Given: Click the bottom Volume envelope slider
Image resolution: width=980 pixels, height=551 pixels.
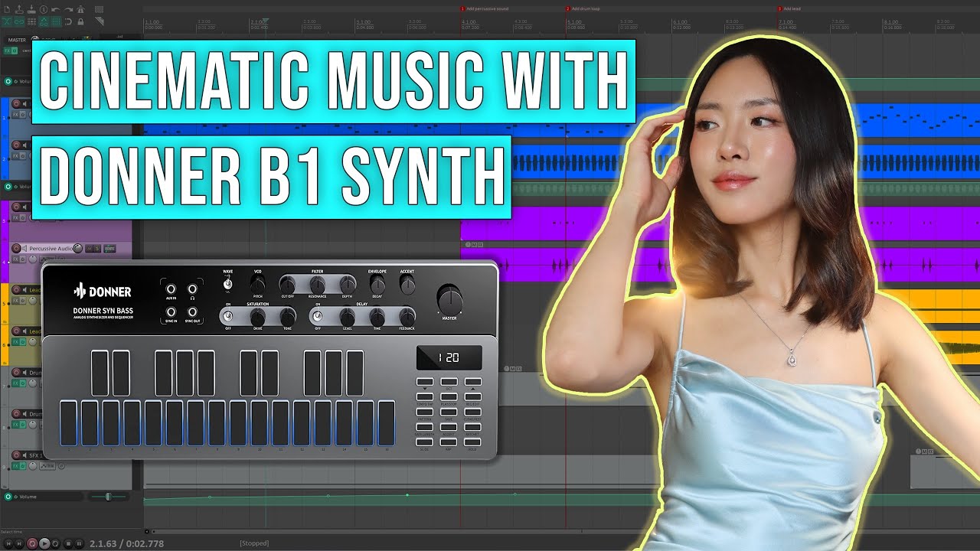Looking at the screenshot, I should (x=108, y=497).
